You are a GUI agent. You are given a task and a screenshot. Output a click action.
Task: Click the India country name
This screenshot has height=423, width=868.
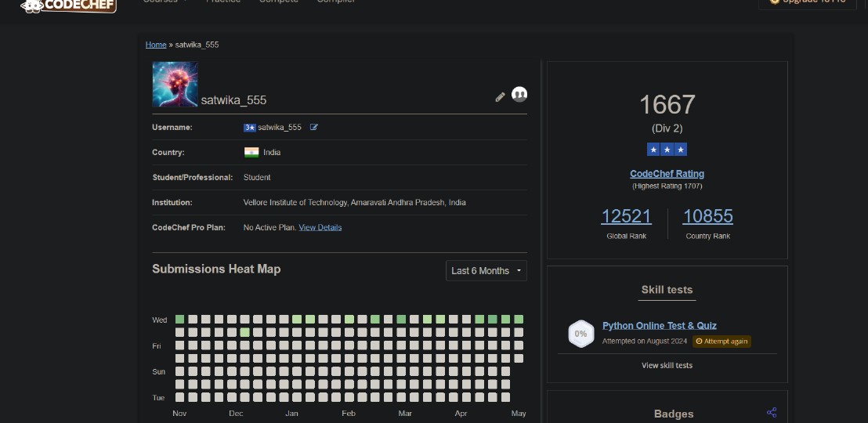point(272,152)
